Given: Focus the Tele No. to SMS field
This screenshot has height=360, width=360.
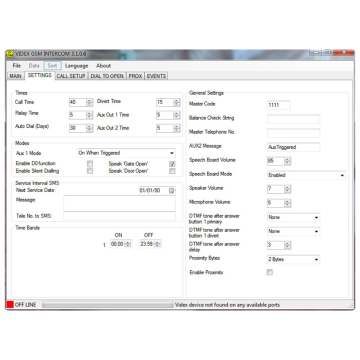Looking at the screenshot, I should click(x=119, y=216).
